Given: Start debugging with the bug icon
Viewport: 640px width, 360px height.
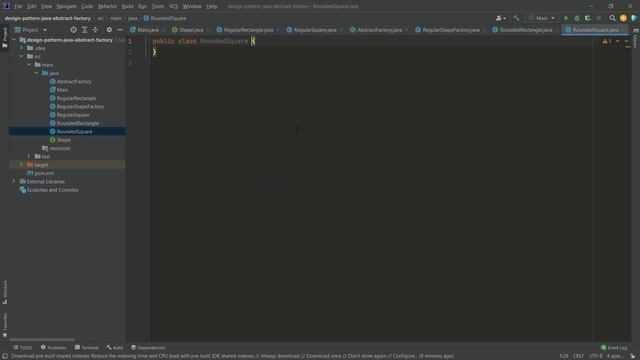Looking at the screenshot, I should [x=577, y=18].
